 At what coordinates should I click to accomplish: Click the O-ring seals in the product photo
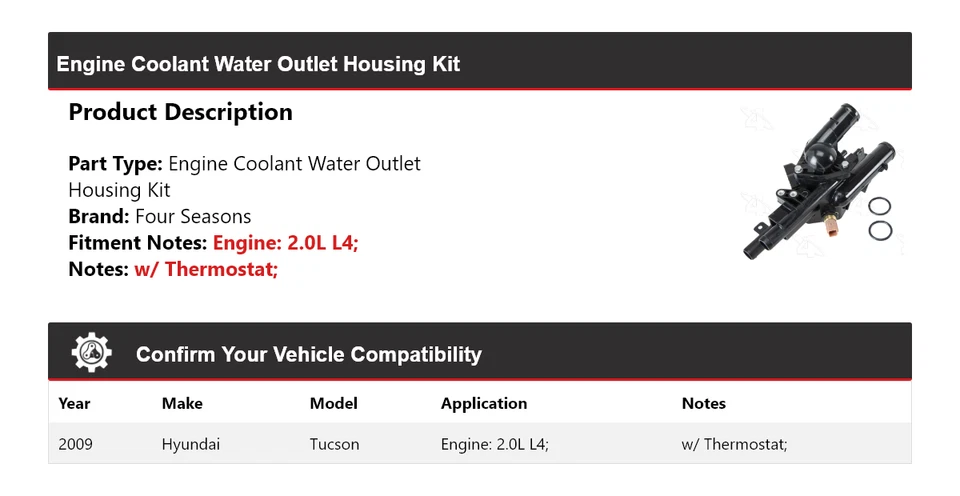880,218
